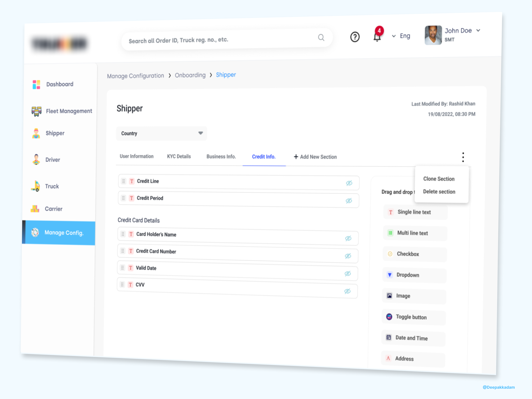Screen dimensions: 532x399
Task: Open the three-dot section options menu
Action: click(x=463, y=157)
